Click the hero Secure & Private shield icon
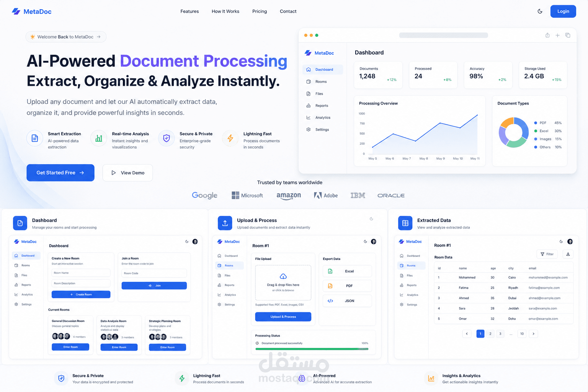The width and height of the screenshot is (588, 392). [x=167, y=138]
